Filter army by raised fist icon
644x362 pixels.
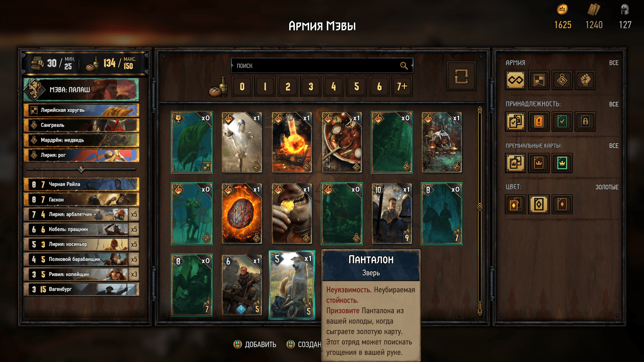point(585,80)
